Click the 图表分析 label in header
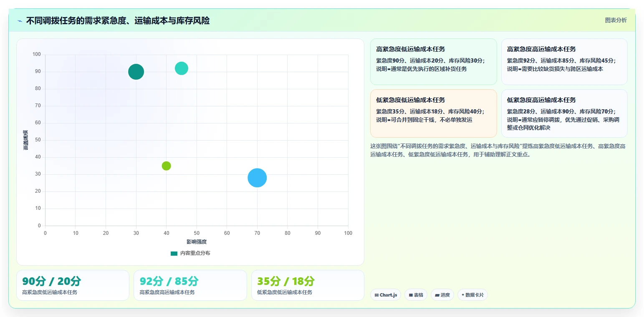The image size is (644, 317). pos(616,20)
